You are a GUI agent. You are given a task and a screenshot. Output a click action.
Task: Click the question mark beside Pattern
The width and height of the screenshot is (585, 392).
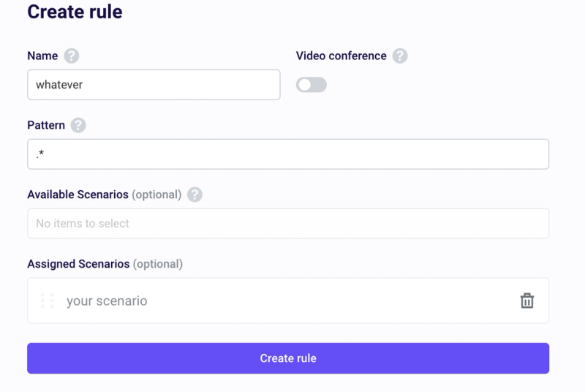[78, 125]
